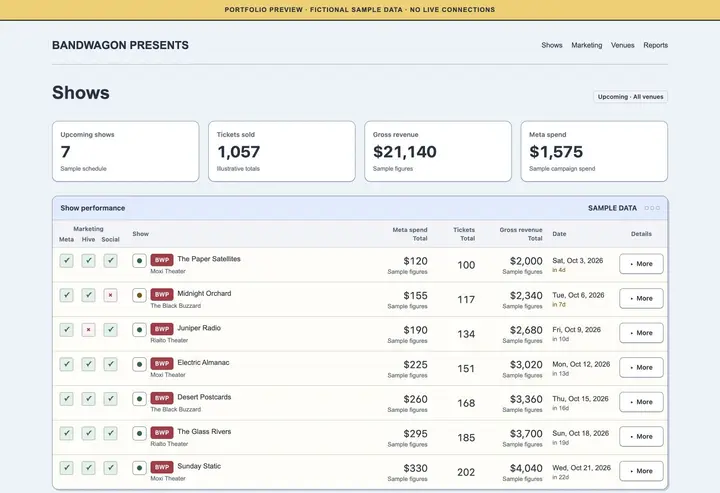Click BWP badge beside Juniper Radio
The image size is (720, 493).
(162, 329)
